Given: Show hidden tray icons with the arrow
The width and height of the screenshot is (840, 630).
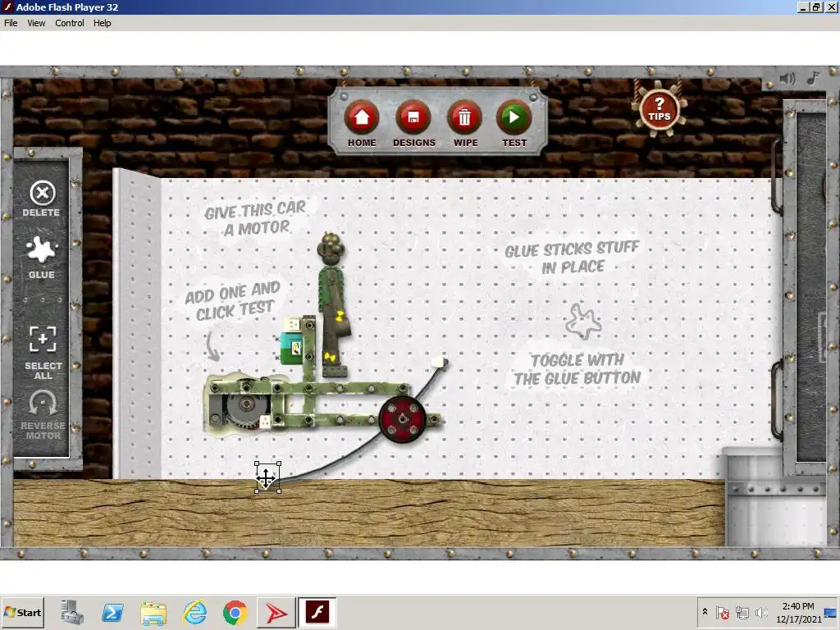Looking at the screenshot, I should click(x=705, y=611).
